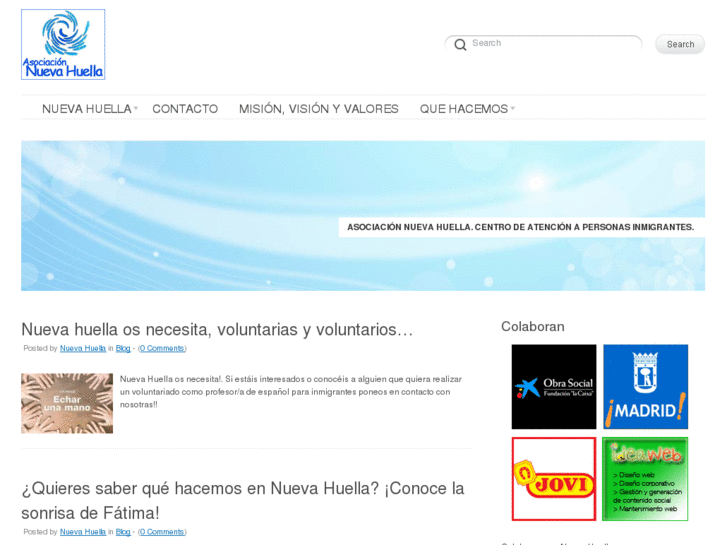The height and width of the screenshot is (545, 727).
Task: Open Blog category link of Fátima post
Action: pos(123,532)
